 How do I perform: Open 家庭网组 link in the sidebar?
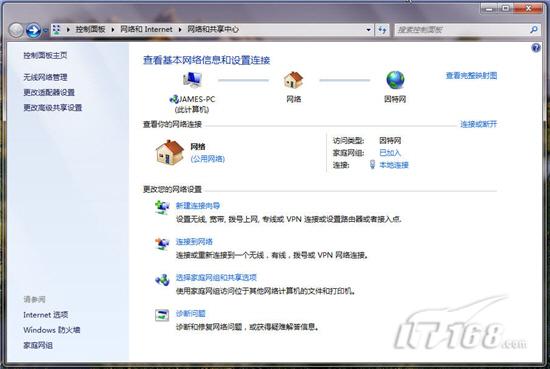coord(38,345)
